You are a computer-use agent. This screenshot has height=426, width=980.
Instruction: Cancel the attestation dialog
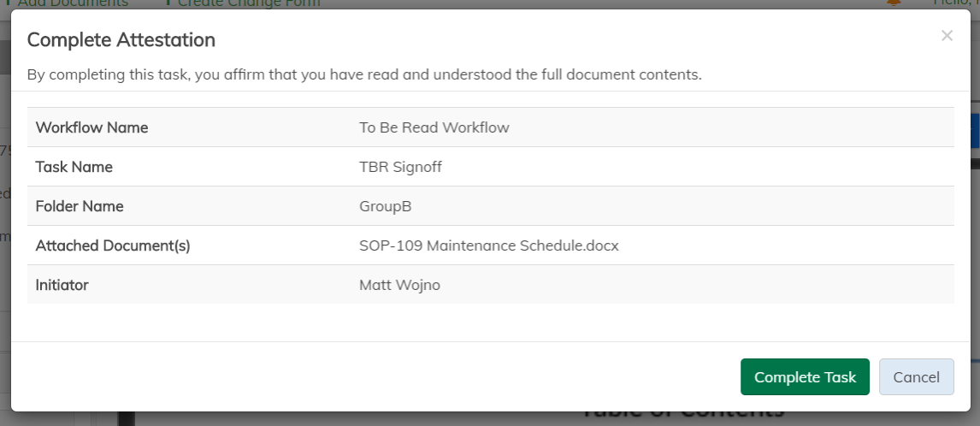click(916, 377)
